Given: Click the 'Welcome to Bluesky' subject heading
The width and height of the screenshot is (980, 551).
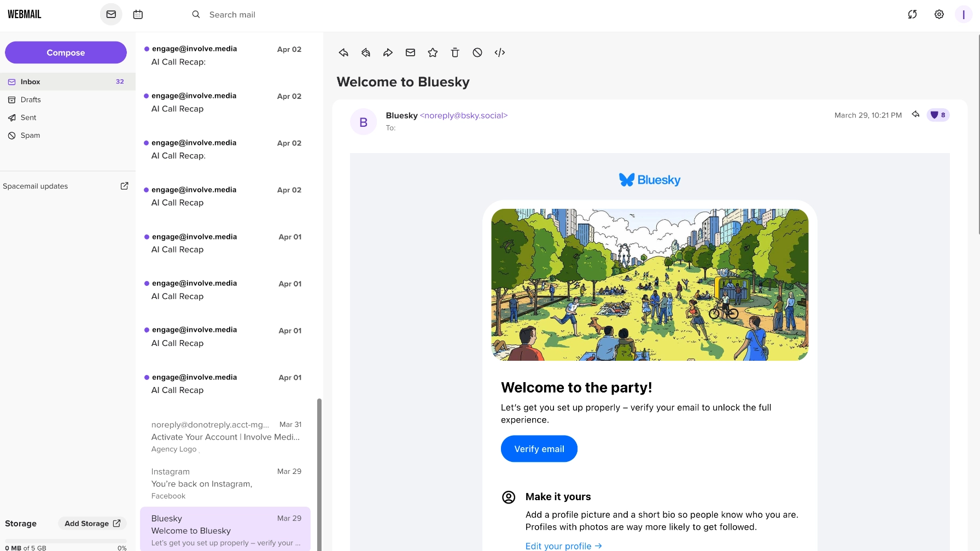Looking at the screenshot, I should pyautogui.click(x=403, y=82).
